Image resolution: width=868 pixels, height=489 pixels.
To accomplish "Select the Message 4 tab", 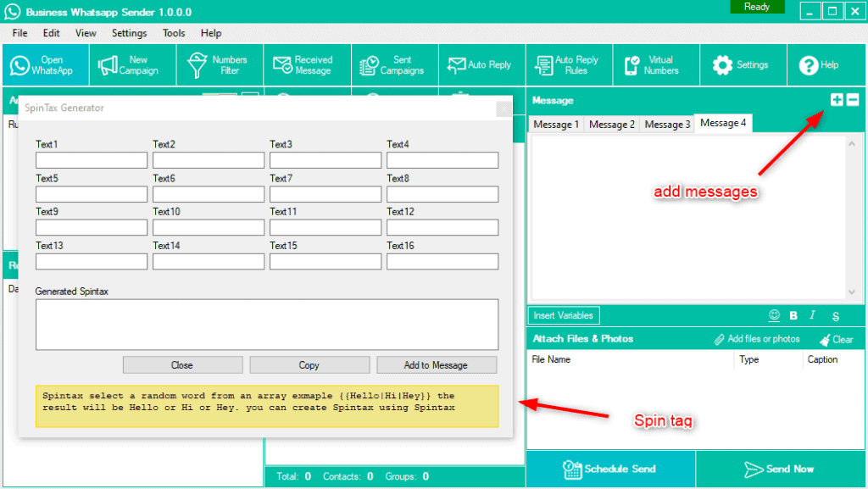I will (x=723, y=123).
